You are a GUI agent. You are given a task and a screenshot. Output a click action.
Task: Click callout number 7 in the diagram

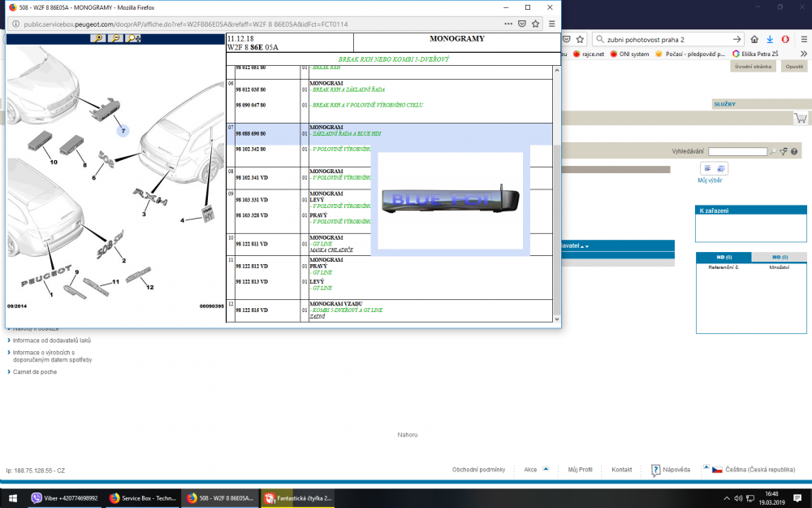(123, 131)
